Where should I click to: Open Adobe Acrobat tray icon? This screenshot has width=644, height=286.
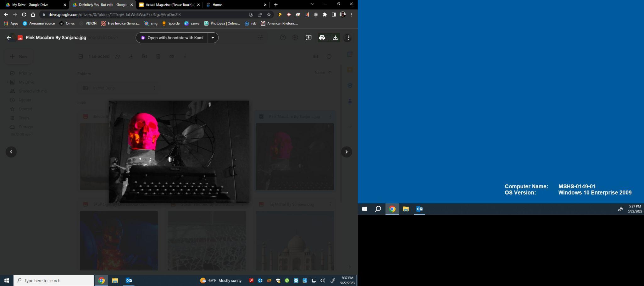(x=251, y=281)
